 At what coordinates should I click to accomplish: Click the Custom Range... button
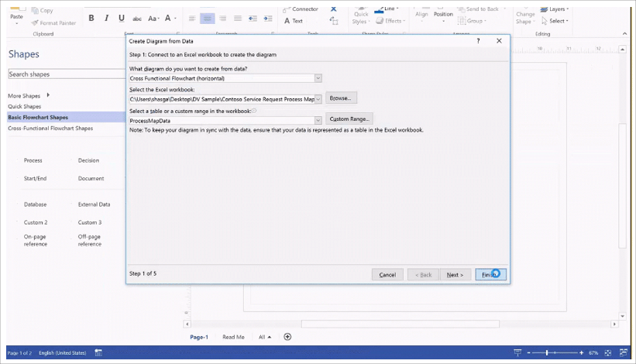(x=350, y=119)
